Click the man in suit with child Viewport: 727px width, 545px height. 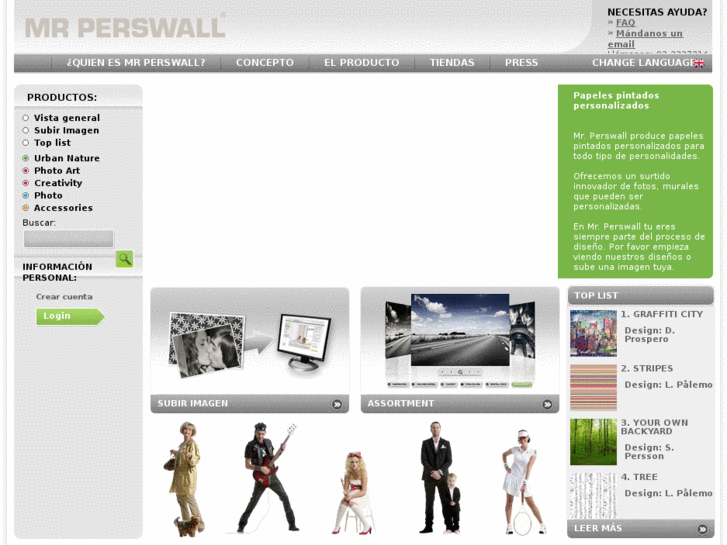pyautogui.click(x=439, y=478)
